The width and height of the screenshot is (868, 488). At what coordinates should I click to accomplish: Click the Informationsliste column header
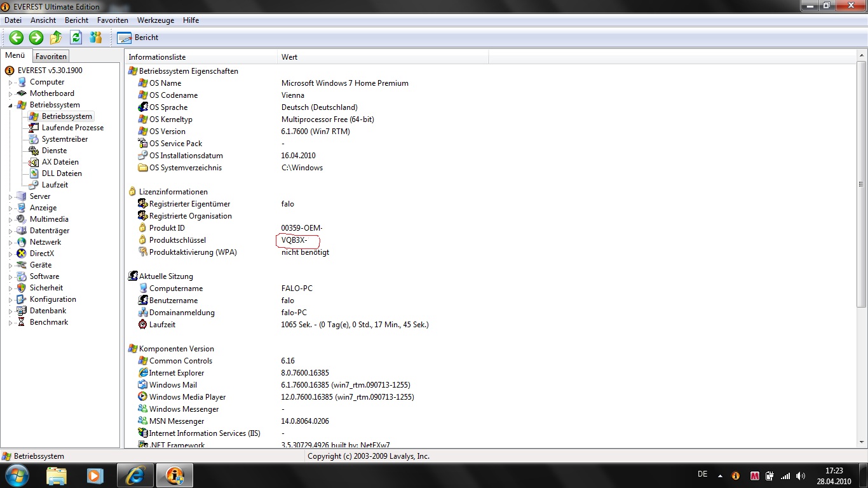pos(201,57)
